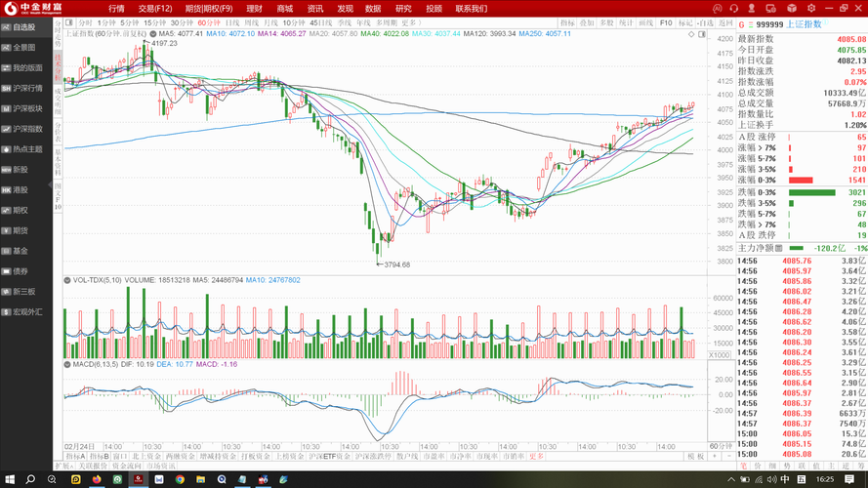Image resolution: width=868 pixels, height=488 pixels.
Task: Expand 扩展 at bottom left
Action: coord(64,466)
